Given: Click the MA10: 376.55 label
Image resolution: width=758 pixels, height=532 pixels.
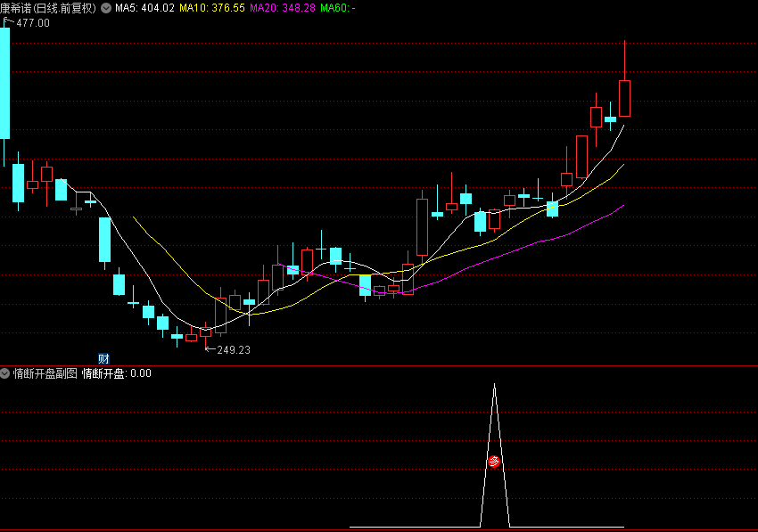Looking at the screenshot, I should coord(212,8).
